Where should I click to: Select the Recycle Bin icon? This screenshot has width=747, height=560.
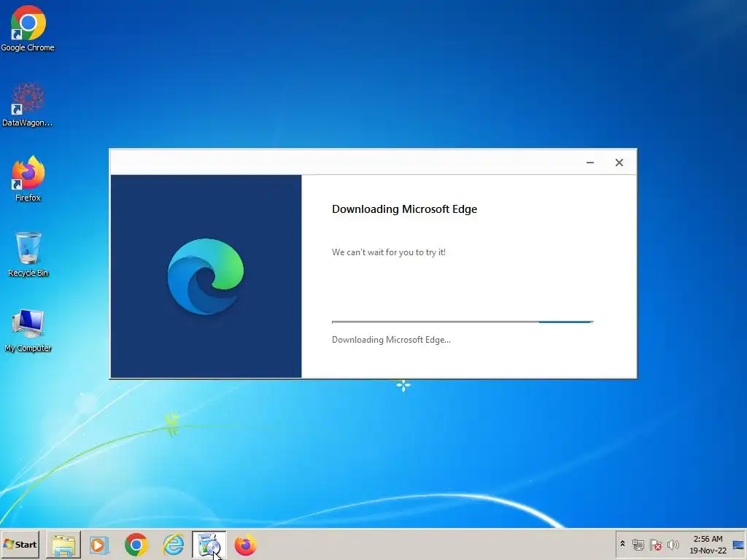click(x=28, y=254)
